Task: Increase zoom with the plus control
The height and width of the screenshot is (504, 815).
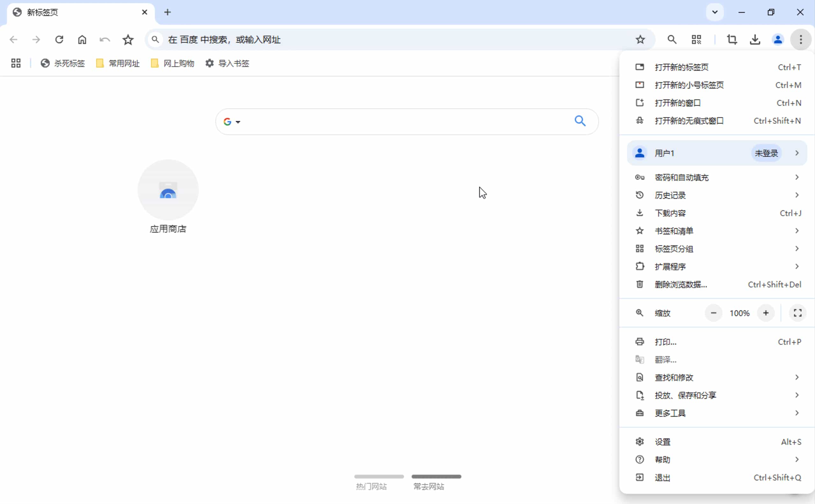Action: tap(766, 313)
